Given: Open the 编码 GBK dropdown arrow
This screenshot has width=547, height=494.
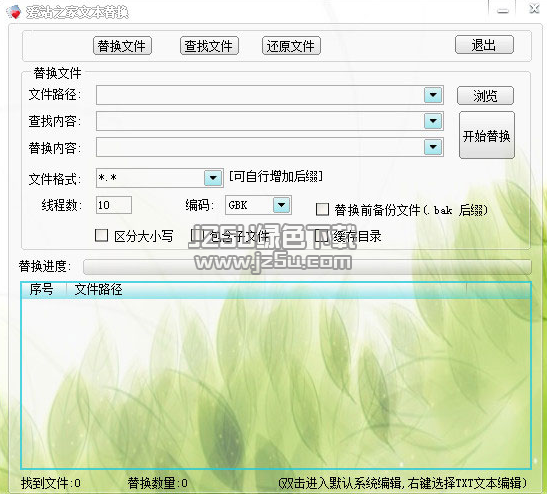Looking at the screenshot, I should (282, 205).
